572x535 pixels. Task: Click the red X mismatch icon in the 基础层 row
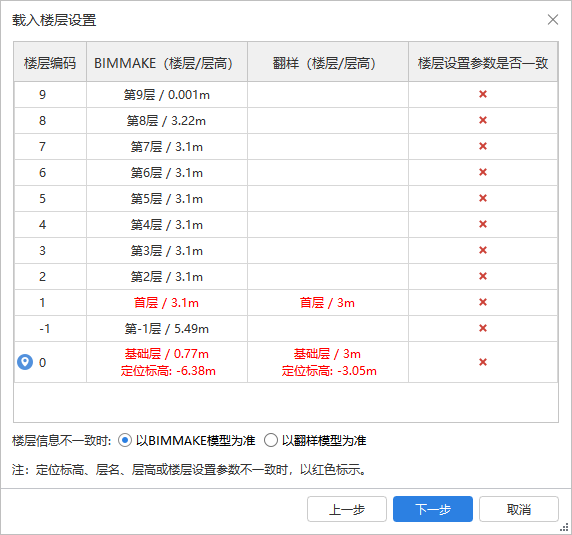(x=483, y=362)
